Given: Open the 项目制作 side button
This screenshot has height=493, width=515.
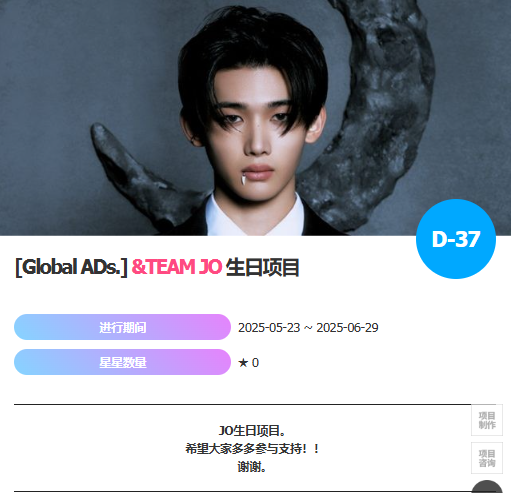Looking at the screenshot, I should coord(487,420).
